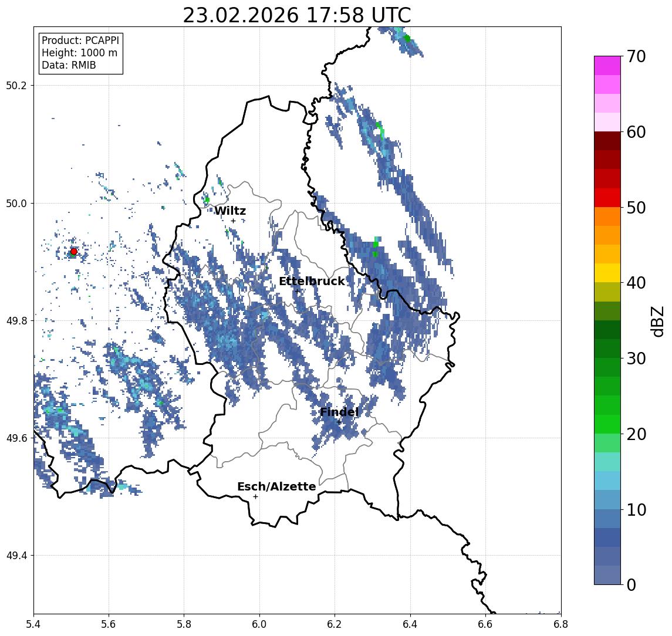The height and width of the screenshot is (636, 672).
Task: Click the light blue colorbar segment above 10
Action: pos(607,499)
